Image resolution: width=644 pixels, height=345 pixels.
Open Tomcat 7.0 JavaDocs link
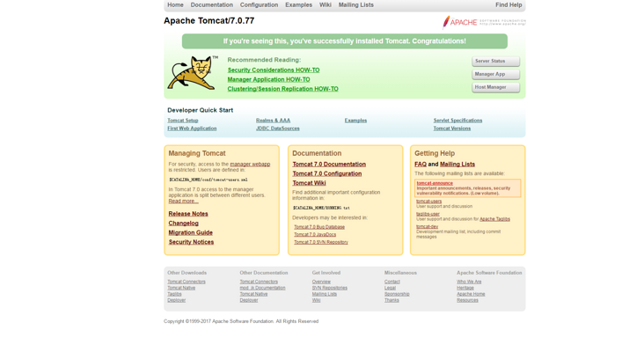(315, 234)
